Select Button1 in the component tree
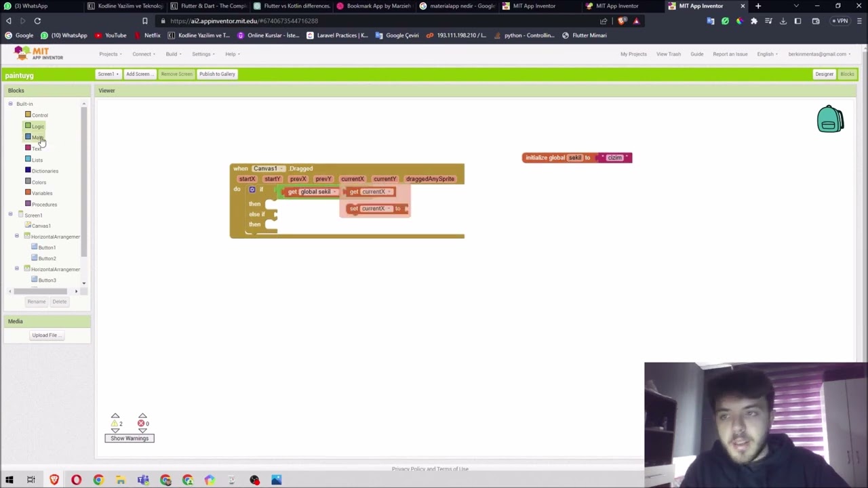The height and width of the screenshot is (488, 868). (x=47, y=247)
